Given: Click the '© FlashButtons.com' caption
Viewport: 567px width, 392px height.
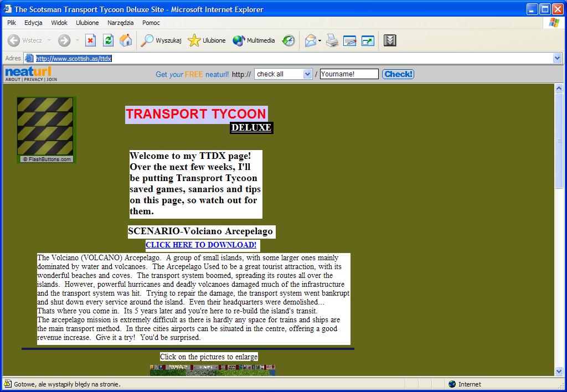Looking at the screenshot, I should pos(47,159).
